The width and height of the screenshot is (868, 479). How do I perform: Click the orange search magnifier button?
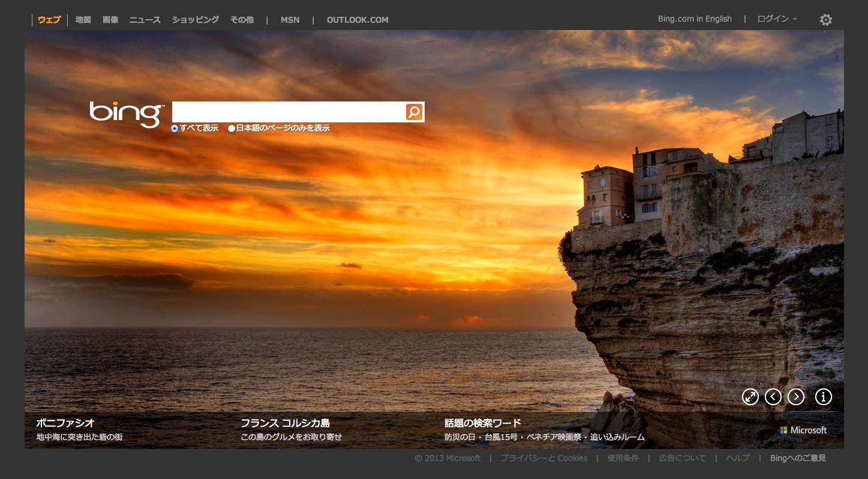click(x=414, y=112)
